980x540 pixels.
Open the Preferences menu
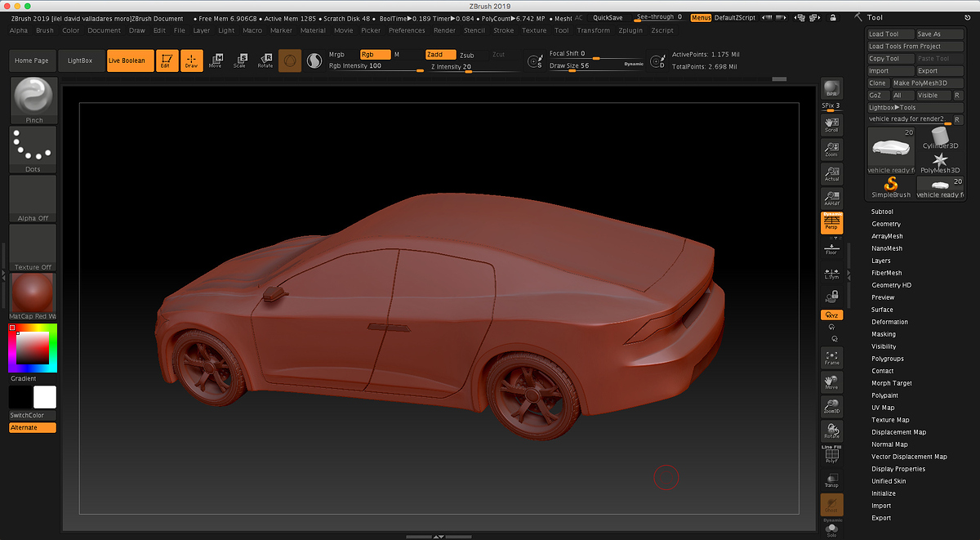pos(407,30)
